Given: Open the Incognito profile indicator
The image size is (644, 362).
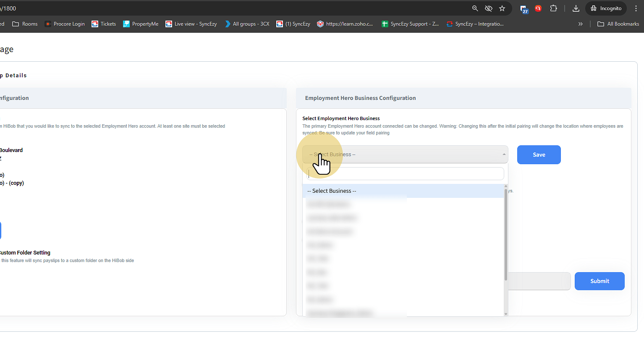Looking at the screenshot, I should click(606, 8).
